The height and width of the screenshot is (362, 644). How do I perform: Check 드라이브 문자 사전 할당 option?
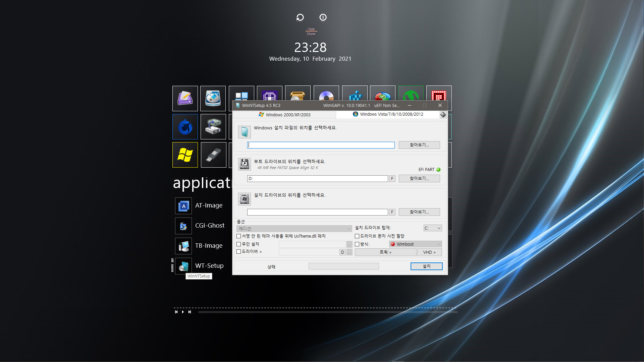tap(357, 236)
